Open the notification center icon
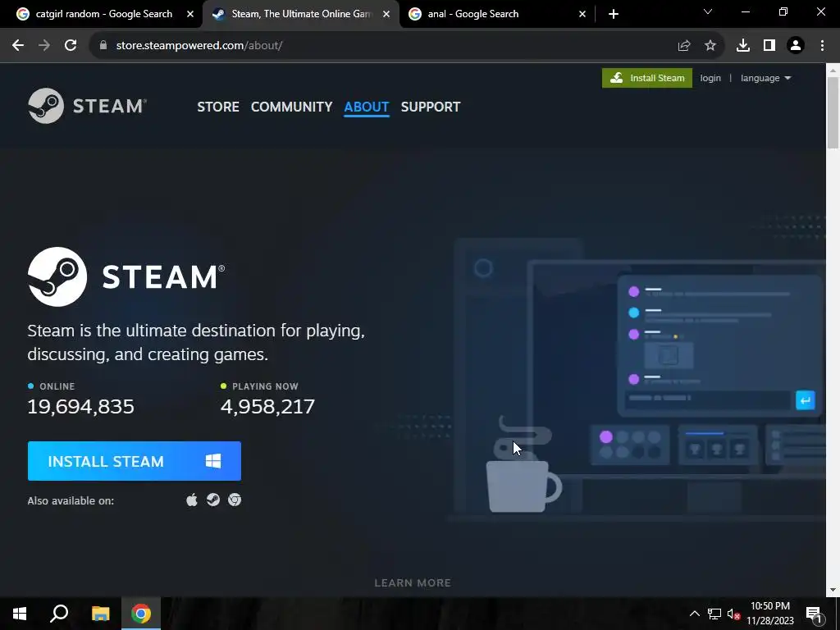Image resolution: width=840 pixels, height=630 pixels. (814, 614)
